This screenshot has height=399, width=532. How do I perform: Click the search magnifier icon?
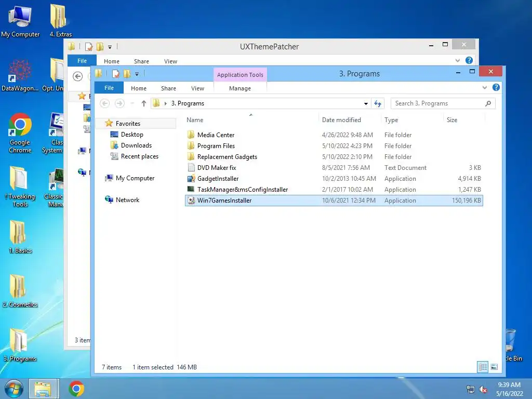[488, 103]
